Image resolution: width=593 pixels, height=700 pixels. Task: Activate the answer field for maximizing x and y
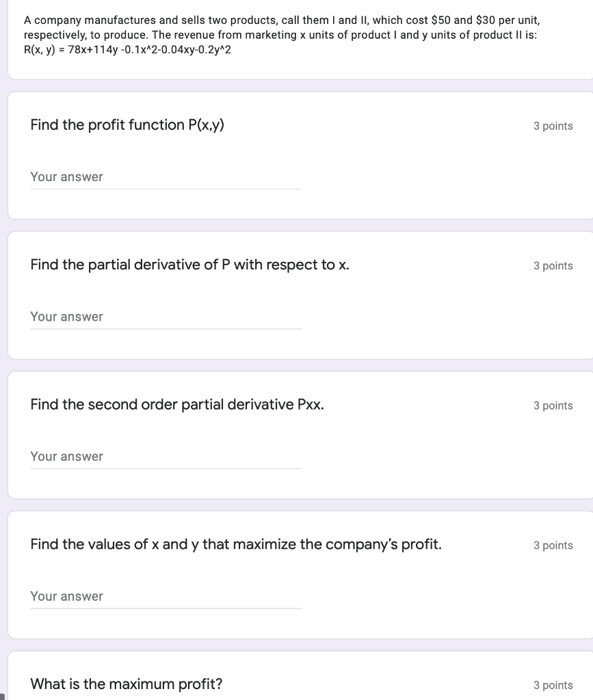pos(166,596)
